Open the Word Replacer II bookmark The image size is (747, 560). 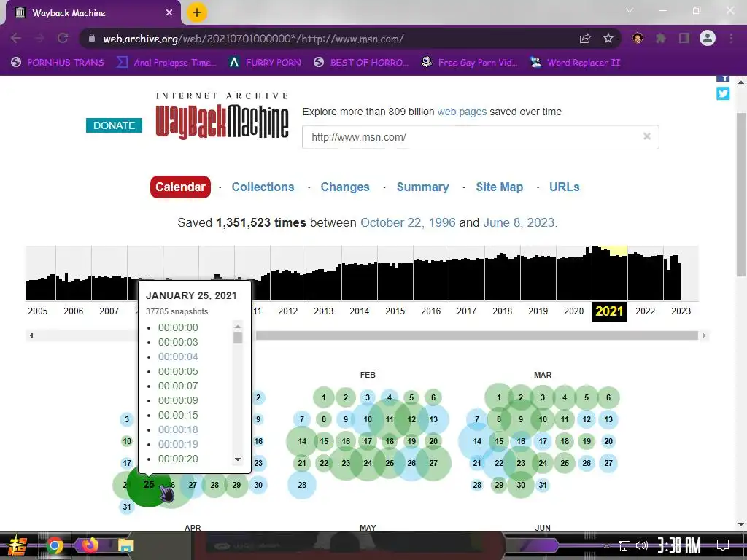coord(575,63)
